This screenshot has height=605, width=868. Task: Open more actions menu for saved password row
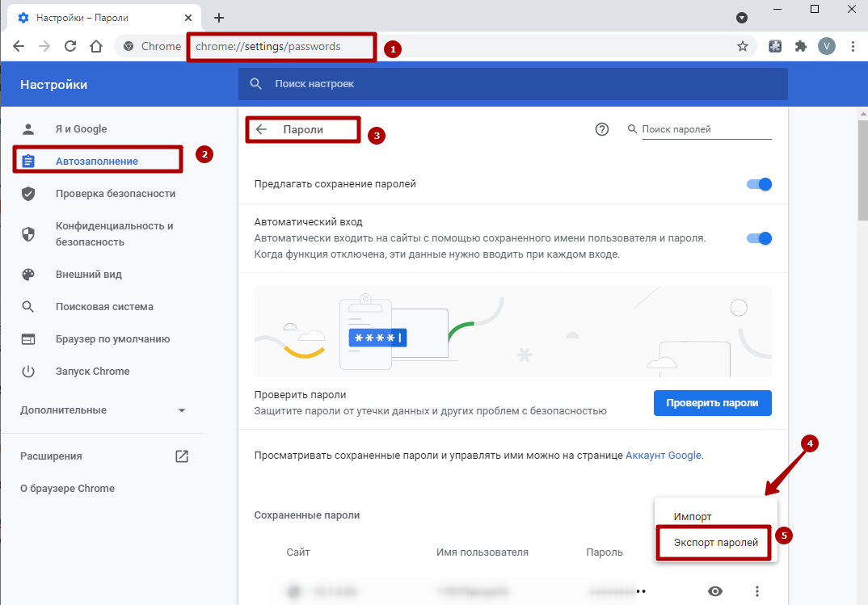756,591
